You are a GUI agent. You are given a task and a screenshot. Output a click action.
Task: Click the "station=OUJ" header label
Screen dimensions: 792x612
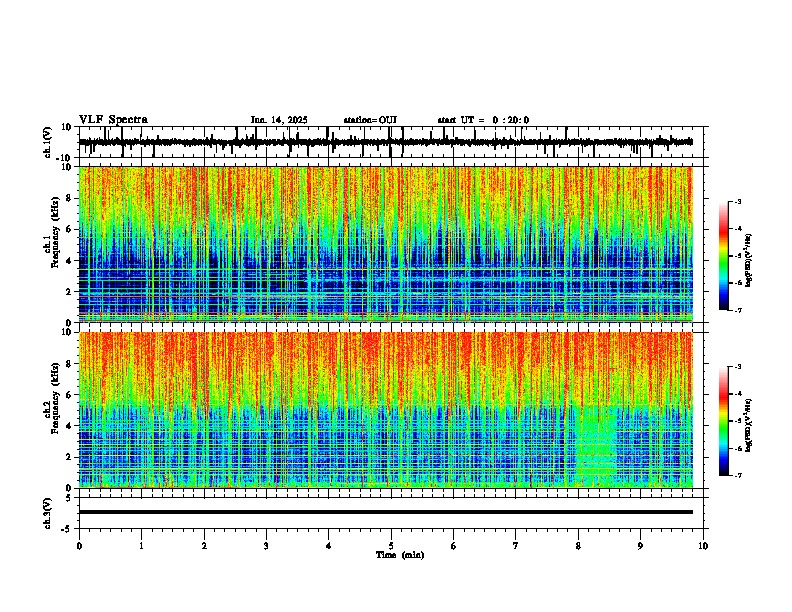(x=370, y=120)
